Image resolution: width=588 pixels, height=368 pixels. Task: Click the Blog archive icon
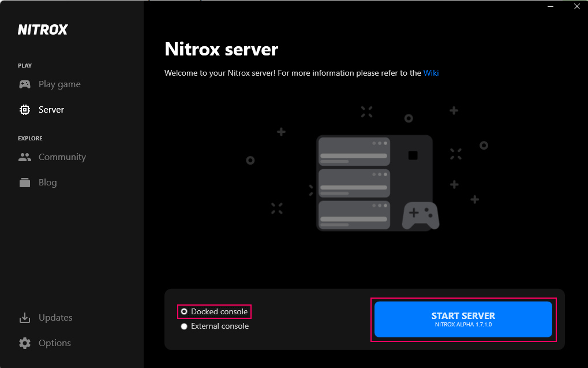[x=25, y=183]
